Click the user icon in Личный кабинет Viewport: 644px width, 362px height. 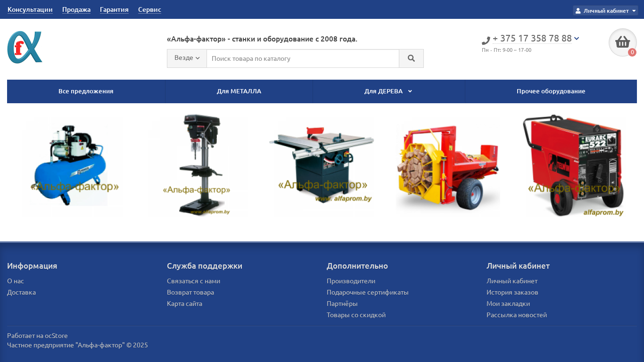tap(578, 11)
